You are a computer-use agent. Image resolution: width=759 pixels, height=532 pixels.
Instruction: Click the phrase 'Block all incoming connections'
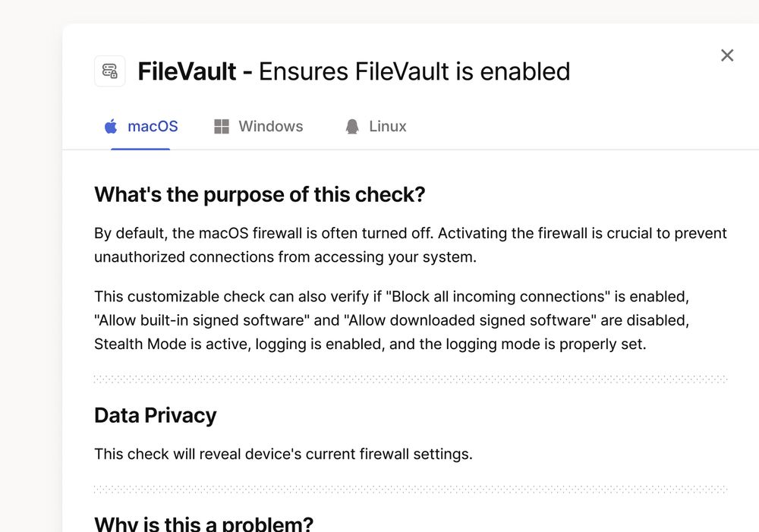tap(498, 296)
